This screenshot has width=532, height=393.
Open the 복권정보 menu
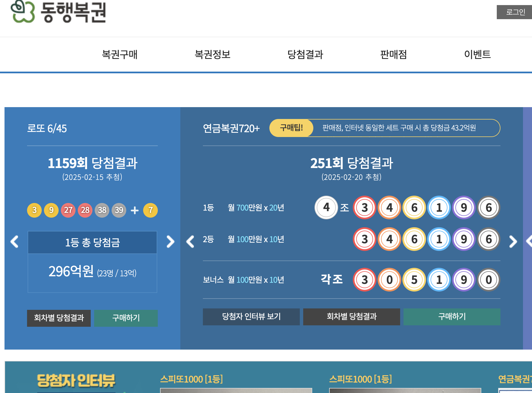pos(212,54)
